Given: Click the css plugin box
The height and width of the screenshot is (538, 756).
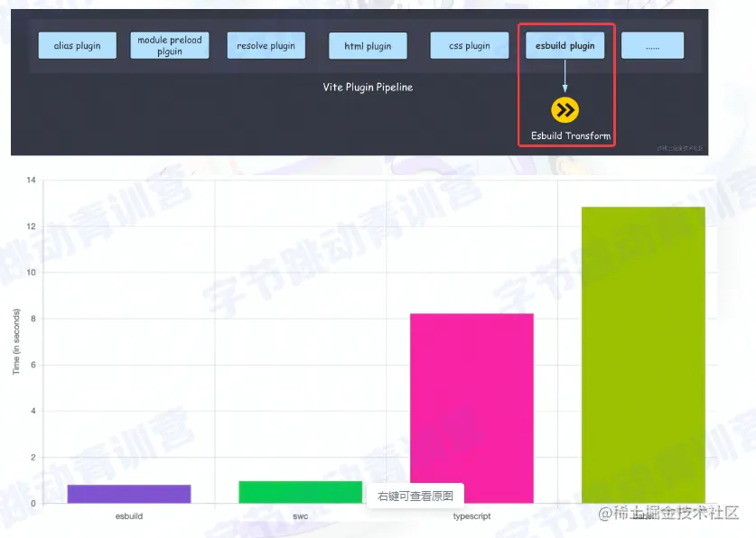Looking at the screenshot, I should click(x=469, y=46).
